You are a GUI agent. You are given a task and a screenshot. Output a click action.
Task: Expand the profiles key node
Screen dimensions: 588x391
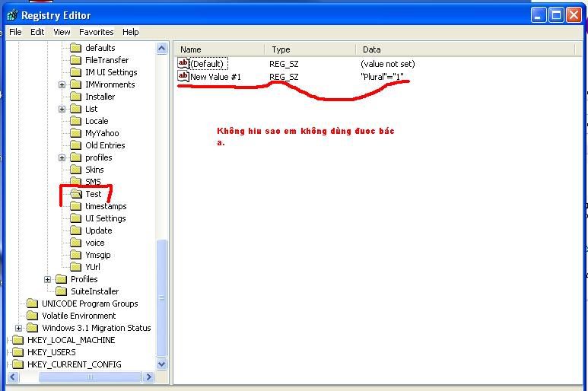point(62,157)
